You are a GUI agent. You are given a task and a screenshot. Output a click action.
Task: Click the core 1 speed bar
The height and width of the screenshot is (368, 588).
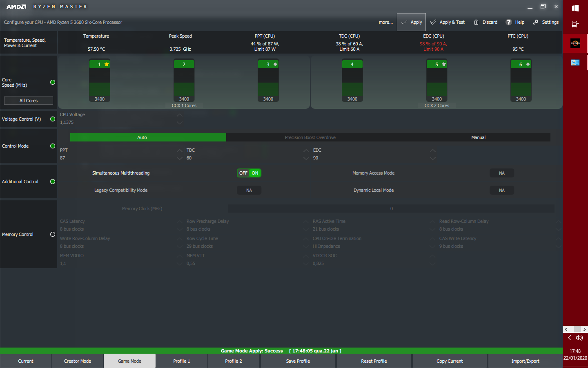tap(100, 83)
